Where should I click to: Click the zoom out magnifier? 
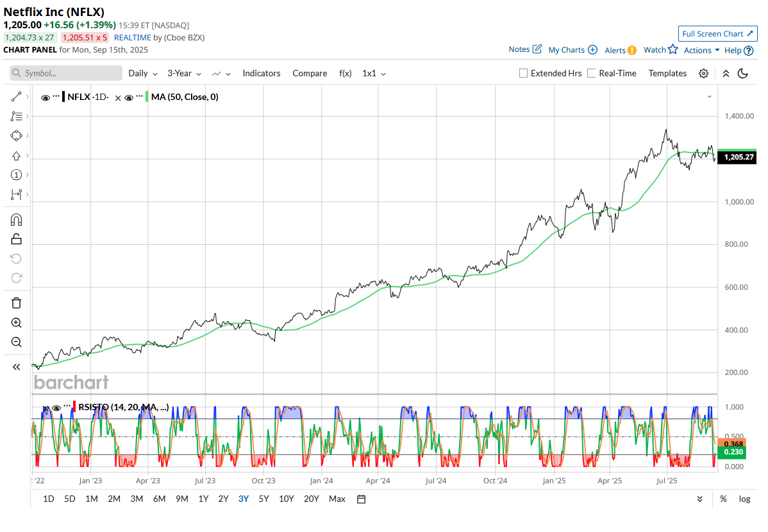(x=16, y=342)
